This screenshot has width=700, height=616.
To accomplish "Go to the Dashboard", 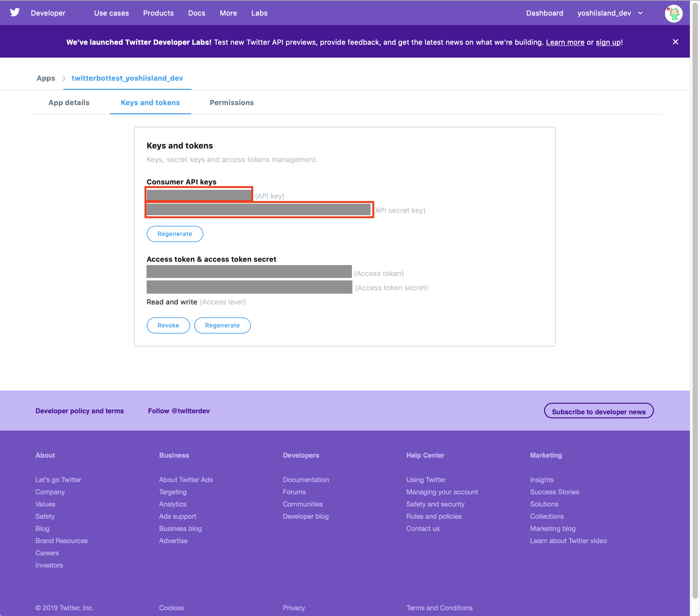I will 544,13.
